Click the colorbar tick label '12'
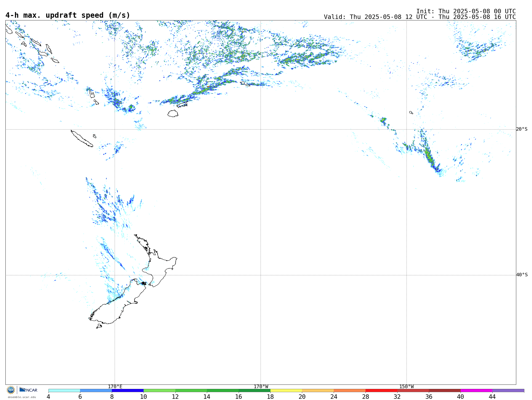532x400 pixels. tap(175, 397)
